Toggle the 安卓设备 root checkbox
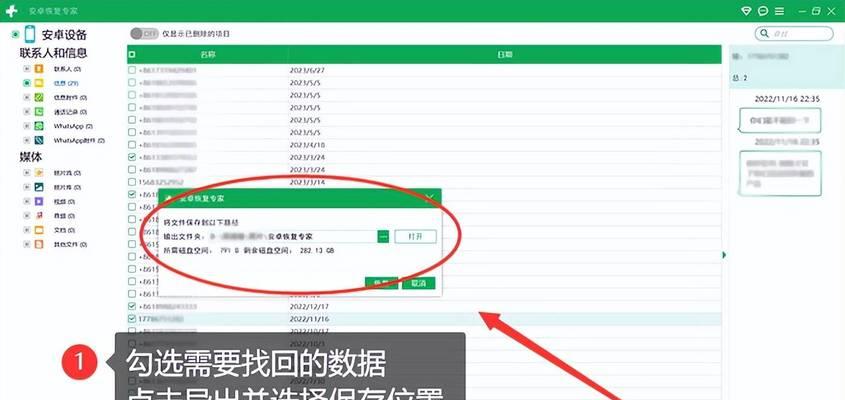Screen dimensions: 845x400 click(x=16, y=35)
